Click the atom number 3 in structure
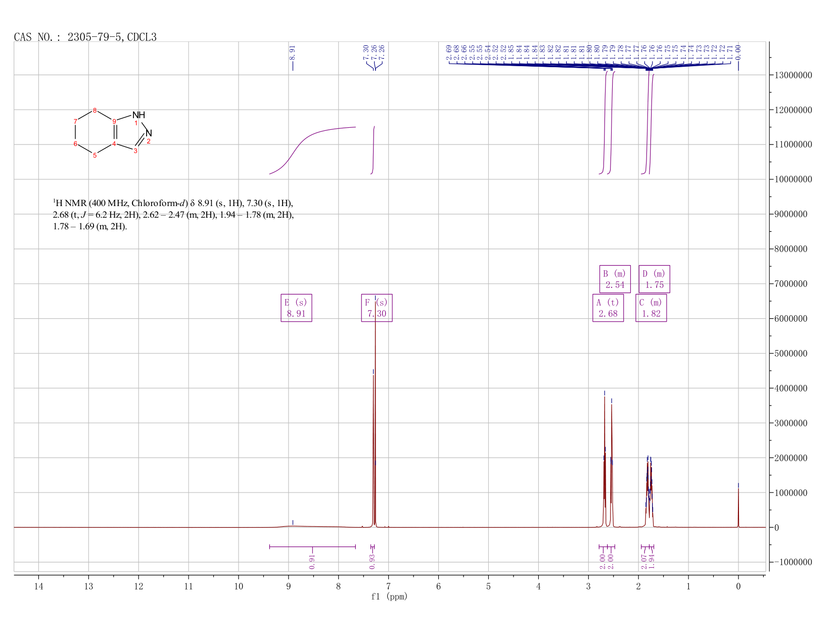834x644 pixels. 135,151
